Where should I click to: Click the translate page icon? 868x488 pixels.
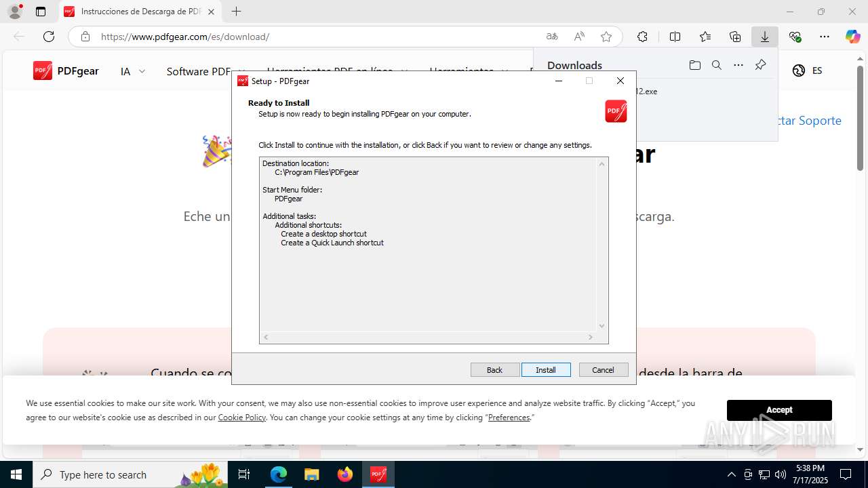pos(552,37)
